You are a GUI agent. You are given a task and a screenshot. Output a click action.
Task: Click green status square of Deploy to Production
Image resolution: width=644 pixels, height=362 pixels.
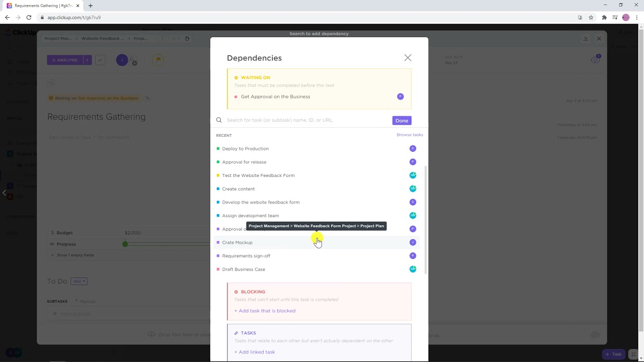(218, 149)
